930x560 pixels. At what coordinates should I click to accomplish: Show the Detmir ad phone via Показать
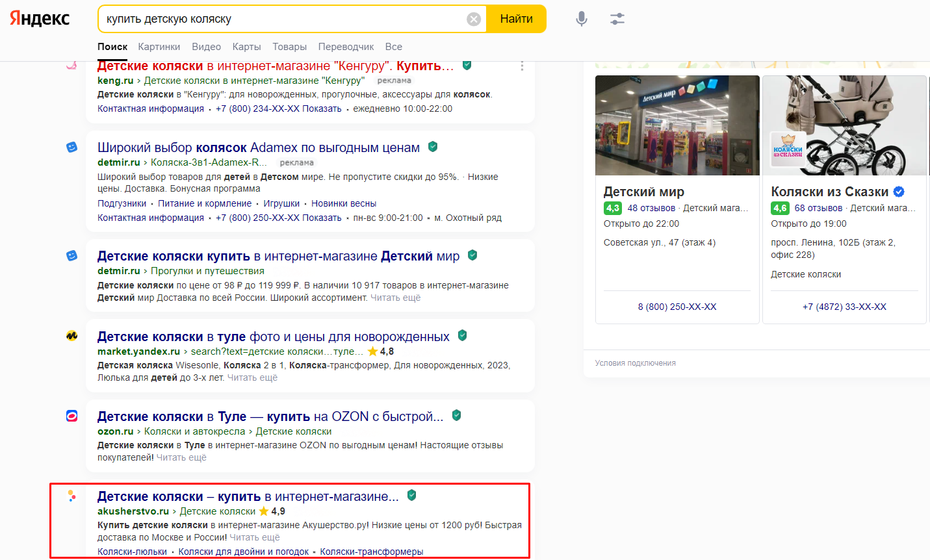point(322,218)
